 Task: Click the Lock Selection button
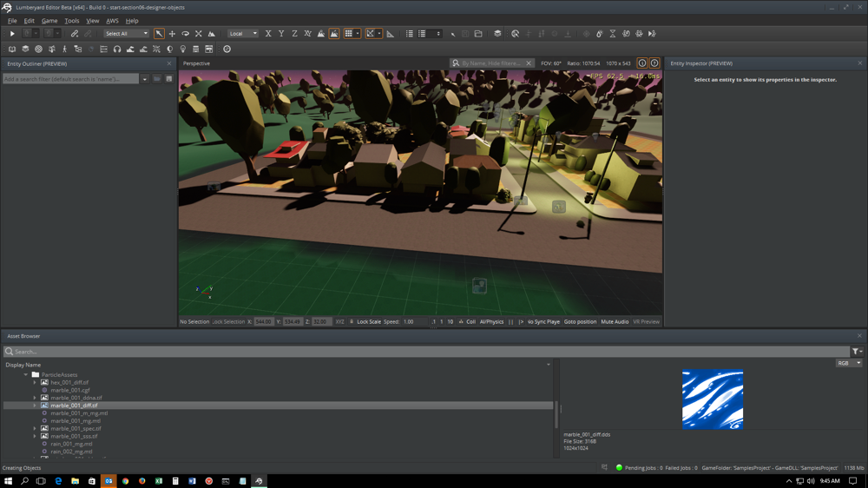(228, 322)
